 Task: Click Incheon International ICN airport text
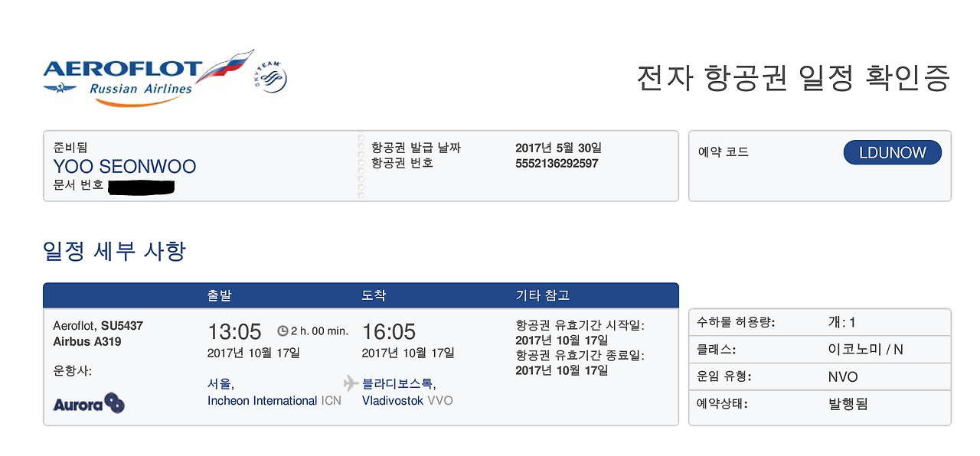pyautogui.click(x=274, y=401)
